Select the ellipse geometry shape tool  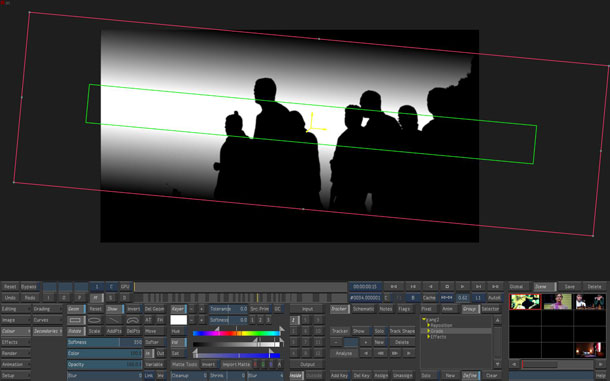coord(95,320)
